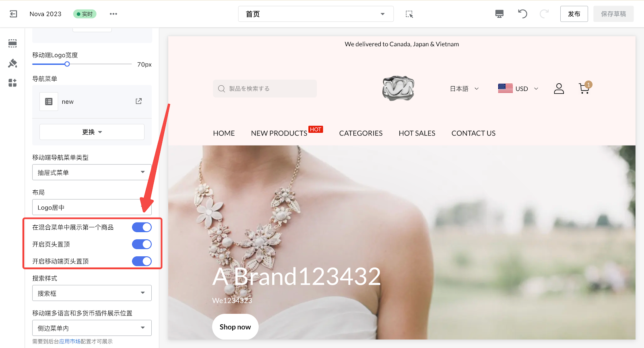Open the three-dots more options menu
644x348 pixels.
pos(114,14)
